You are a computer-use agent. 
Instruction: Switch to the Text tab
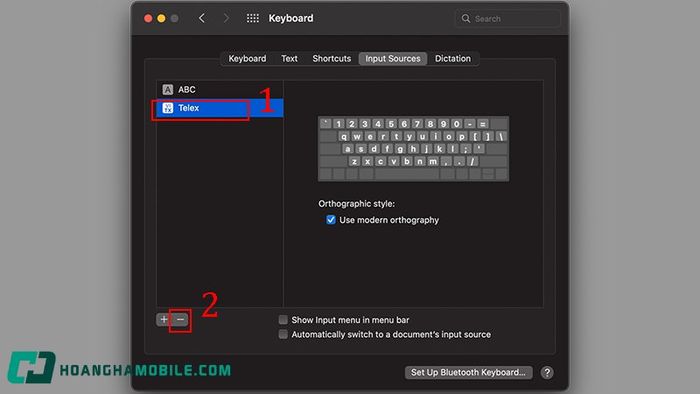(289, 59)
